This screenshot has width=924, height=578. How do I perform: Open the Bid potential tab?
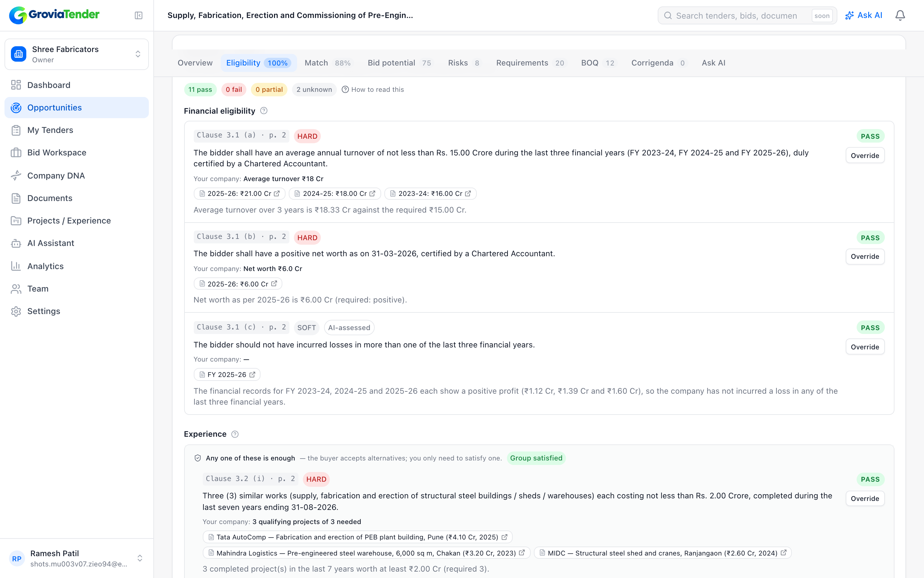click(x=400, y=63)
